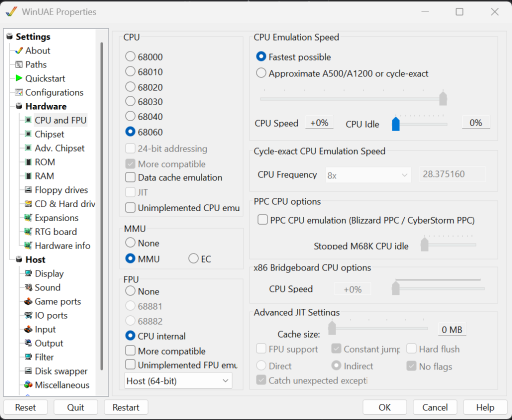
Task: Enable Data cache emulation checkbox
Action: (130, 177)
